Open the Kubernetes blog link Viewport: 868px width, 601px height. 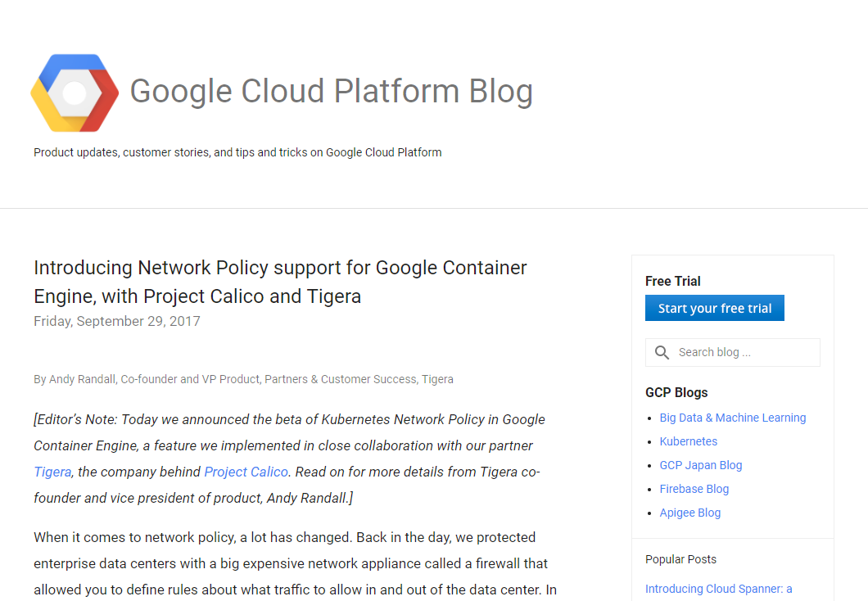688,441
